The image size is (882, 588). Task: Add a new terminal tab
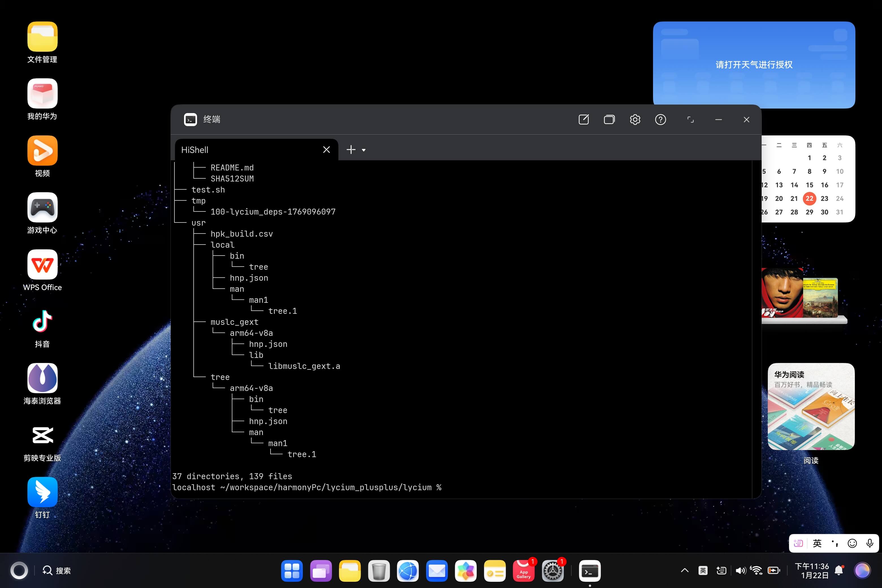(x=351, y=150)
